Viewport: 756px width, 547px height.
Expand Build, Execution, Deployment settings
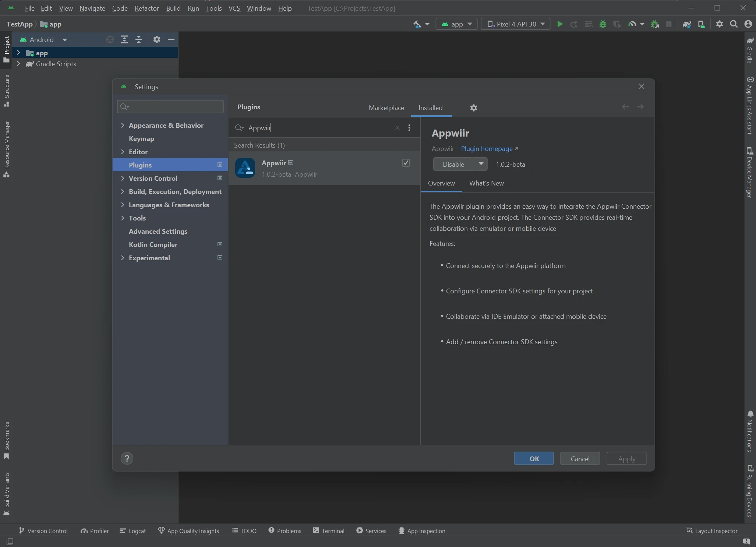(123, 191)
